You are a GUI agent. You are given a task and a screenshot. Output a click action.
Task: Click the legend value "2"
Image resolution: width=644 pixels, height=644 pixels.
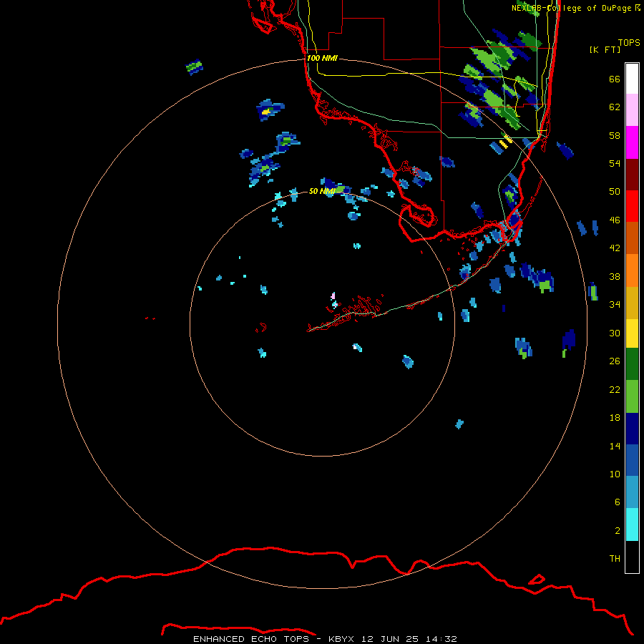click(618, 531)
